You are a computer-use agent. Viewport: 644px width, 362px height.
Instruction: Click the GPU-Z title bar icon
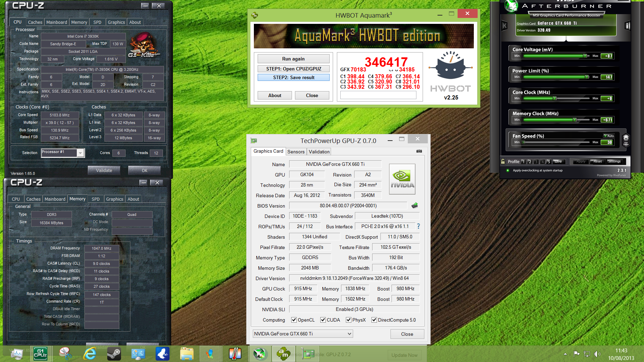[254, 141]
